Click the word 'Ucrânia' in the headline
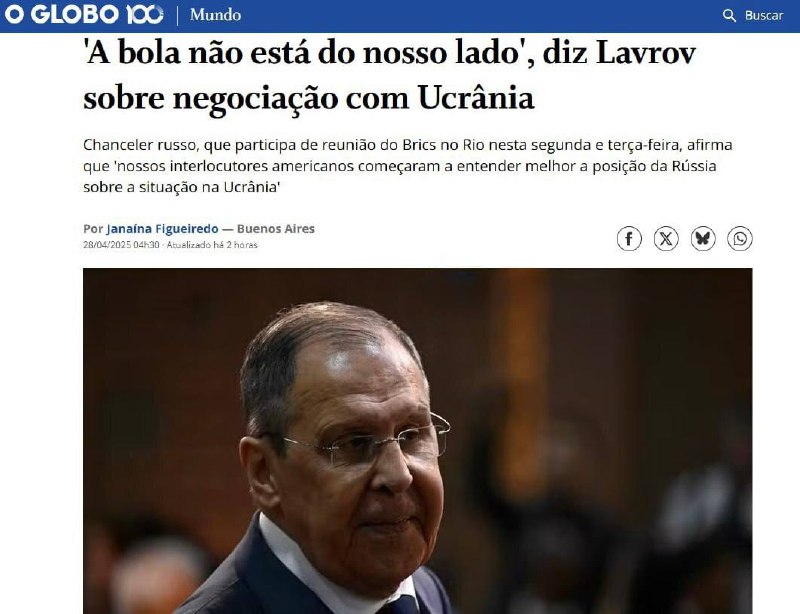 (476, 97)
